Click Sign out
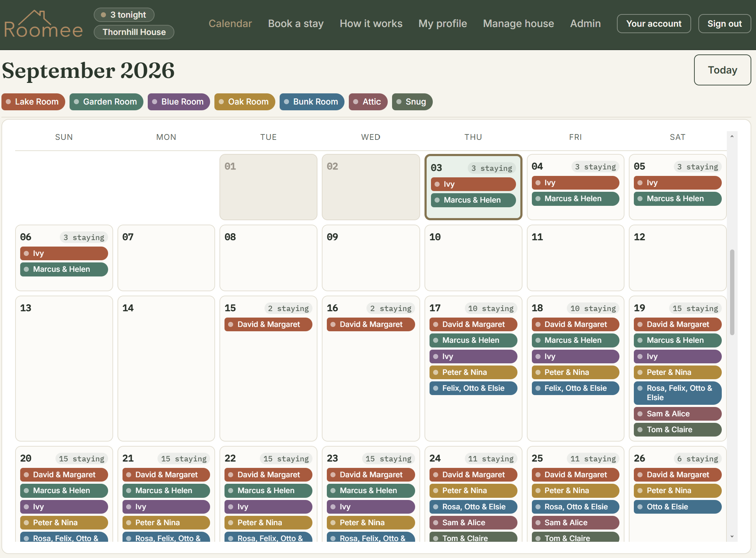Image resolution: width=756 pixels, height=558 pixels. [x=724, y=24]
